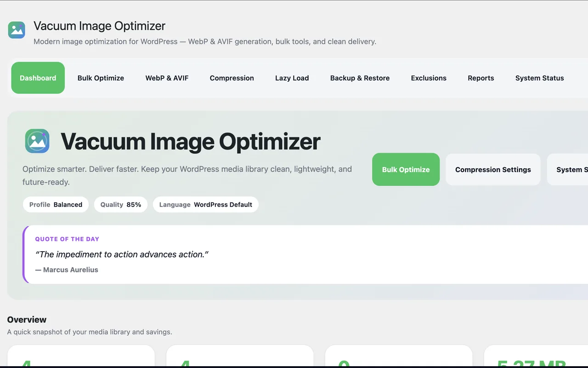
Task: Open the System Status tab
Action: (540, 78)
